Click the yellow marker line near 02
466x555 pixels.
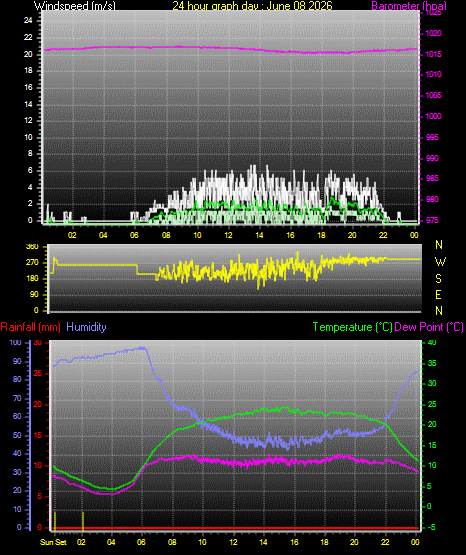pos(83,521)
